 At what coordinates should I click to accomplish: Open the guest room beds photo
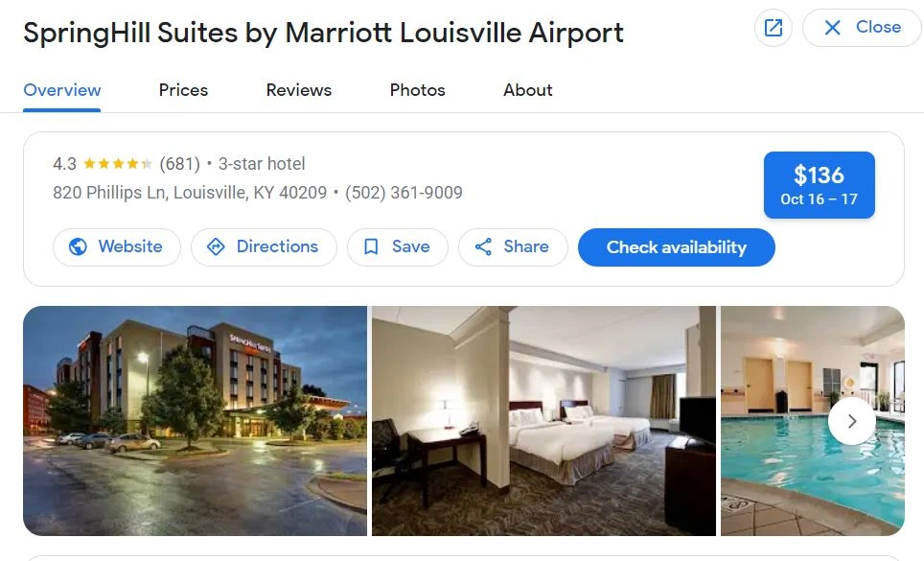click(543, 421)
